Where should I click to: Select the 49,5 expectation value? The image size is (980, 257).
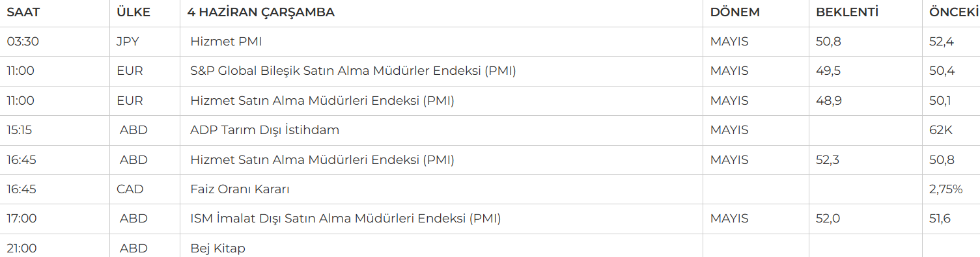pyautogui.click(x=828, y=71)
